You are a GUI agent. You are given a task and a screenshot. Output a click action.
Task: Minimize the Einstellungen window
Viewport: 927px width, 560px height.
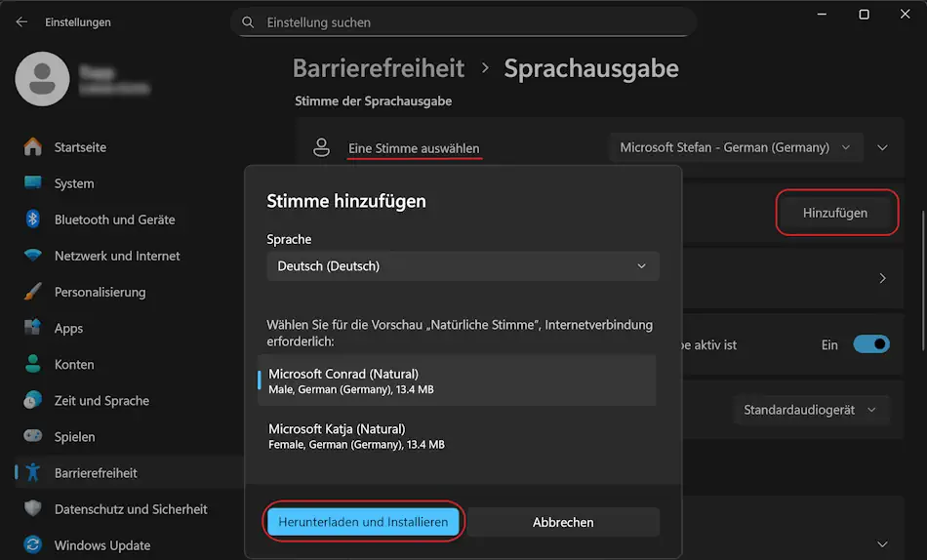tap(822, 15)
